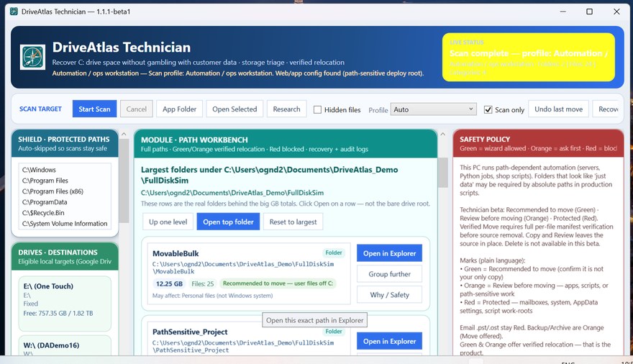Click Reset to largest button
The image size is (633, 364).
[293, 222]
